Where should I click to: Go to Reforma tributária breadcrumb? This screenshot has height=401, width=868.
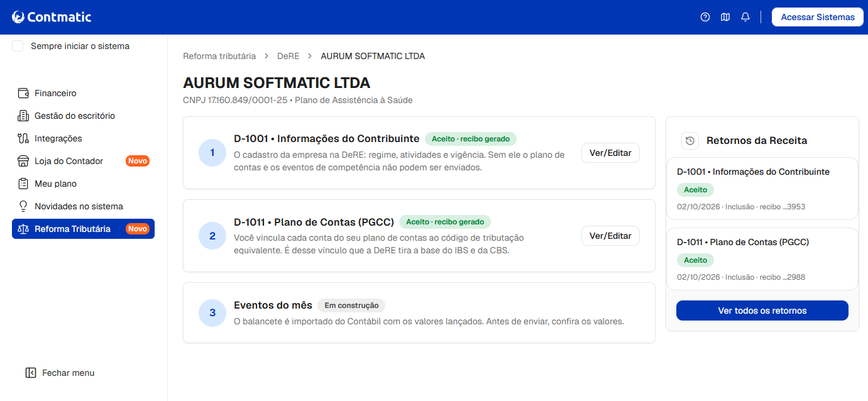[219, 56]
